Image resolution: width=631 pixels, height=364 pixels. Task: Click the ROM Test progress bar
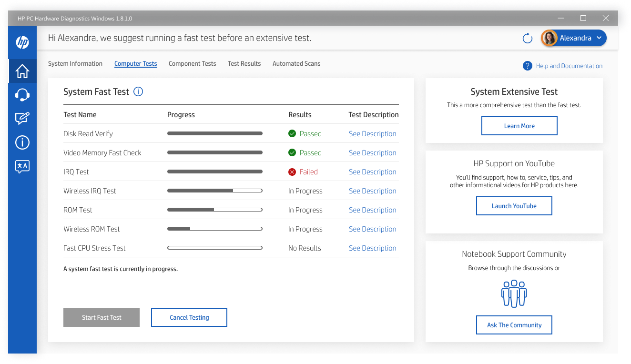tap(215, 210)
